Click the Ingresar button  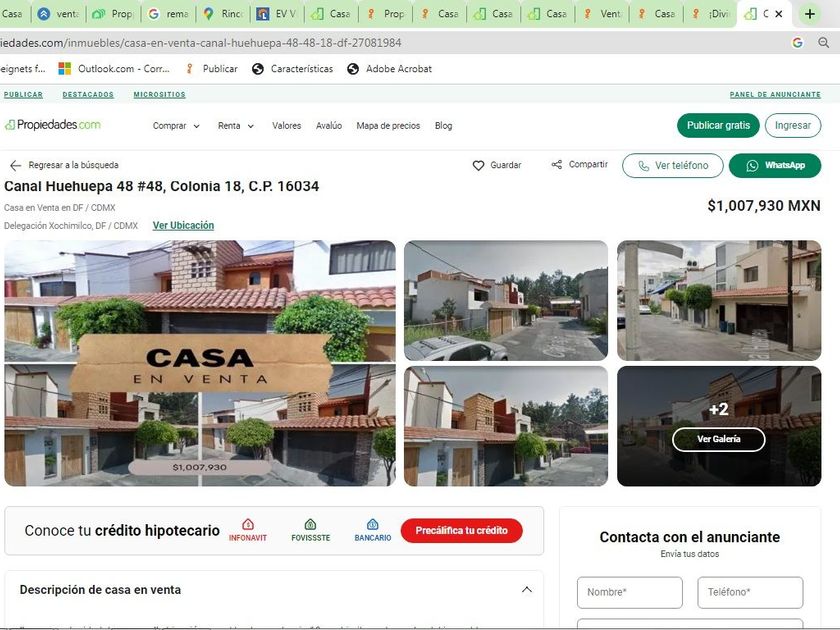click(792, 125)
